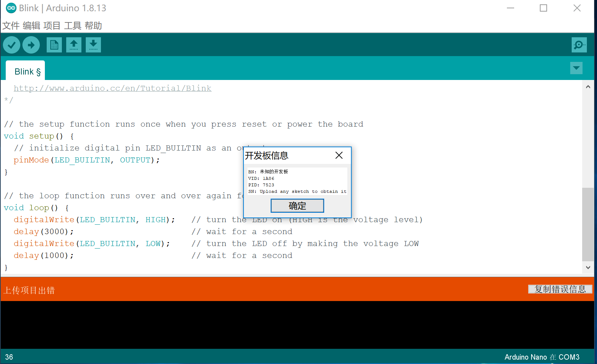Expand the tab options dropdown arrow
This screenshot has height=364, width=597.
point(576,68)
